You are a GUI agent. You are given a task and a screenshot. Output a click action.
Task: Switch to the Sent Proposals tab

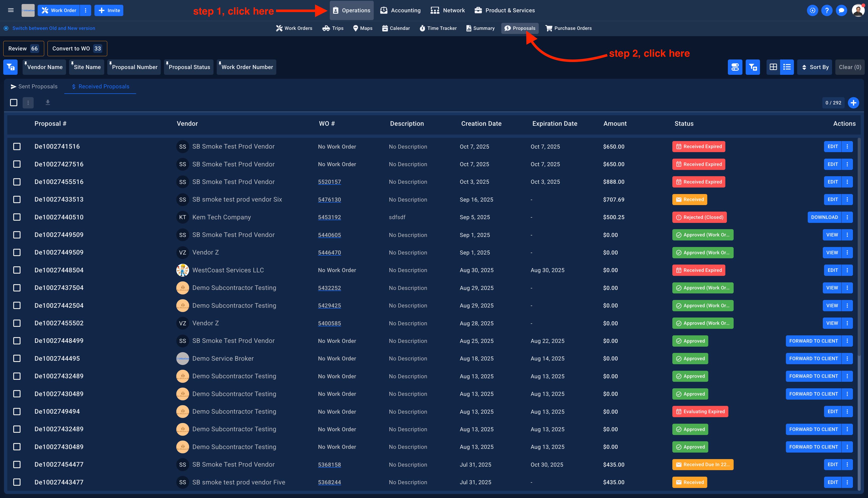(x=34, y=87)
